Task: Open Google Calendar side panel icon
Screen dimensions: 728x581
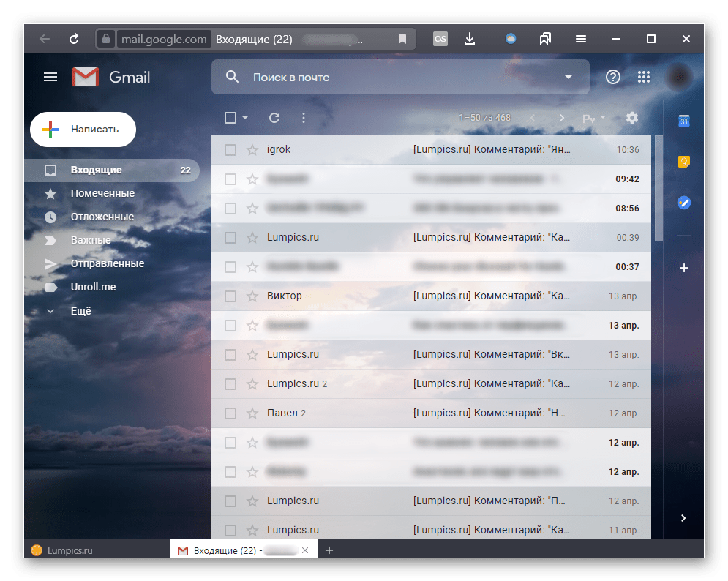Action: pos(684,121)
